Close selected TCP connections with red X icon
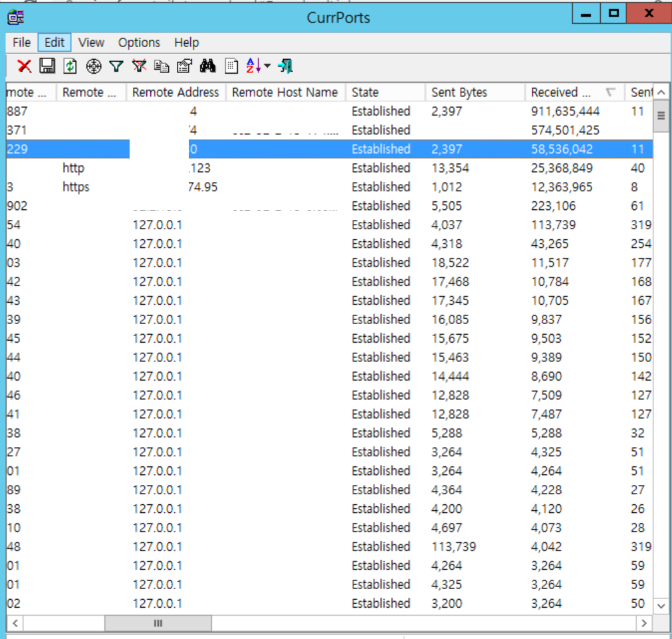 [x=25, y=66]
